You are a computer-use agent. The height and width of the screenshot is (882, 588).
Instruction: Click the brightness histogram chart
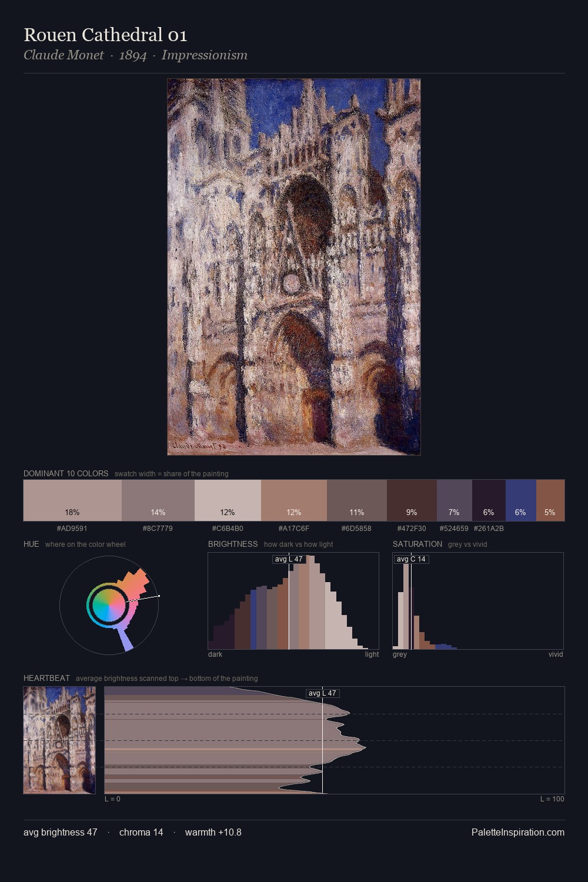click(293, 601)
